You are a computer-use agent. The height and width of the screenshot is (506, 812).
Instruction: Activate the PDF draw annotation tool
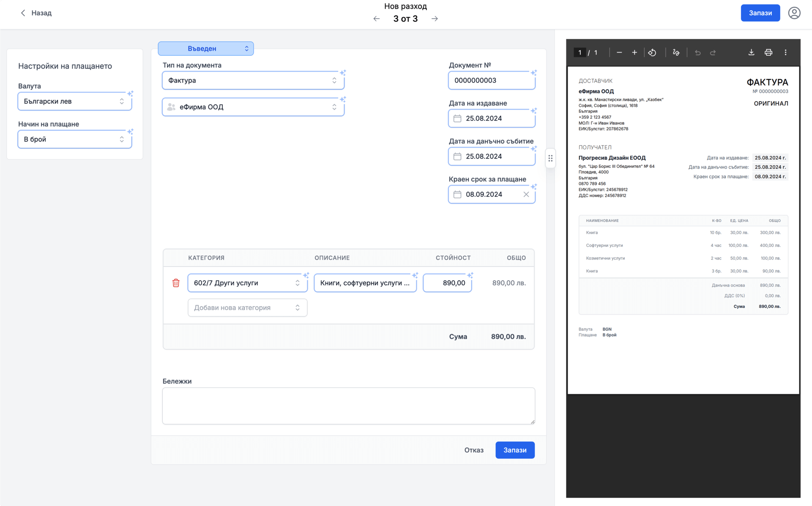pos(676,52)
